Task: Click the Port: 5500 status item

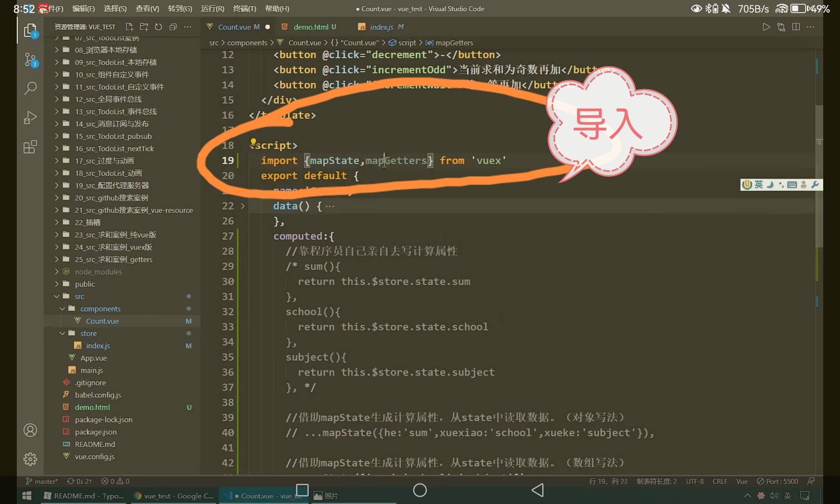Action: pyautogui.click(x=777, y=481)
